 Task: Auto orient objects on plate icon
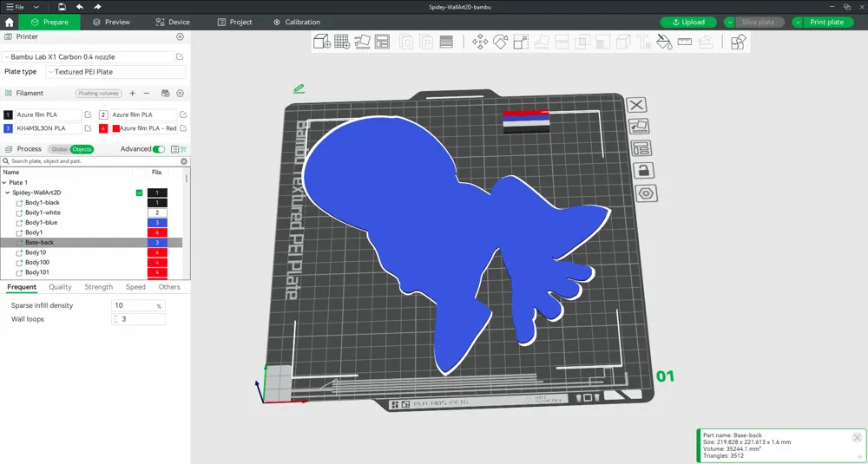(640, 127)
